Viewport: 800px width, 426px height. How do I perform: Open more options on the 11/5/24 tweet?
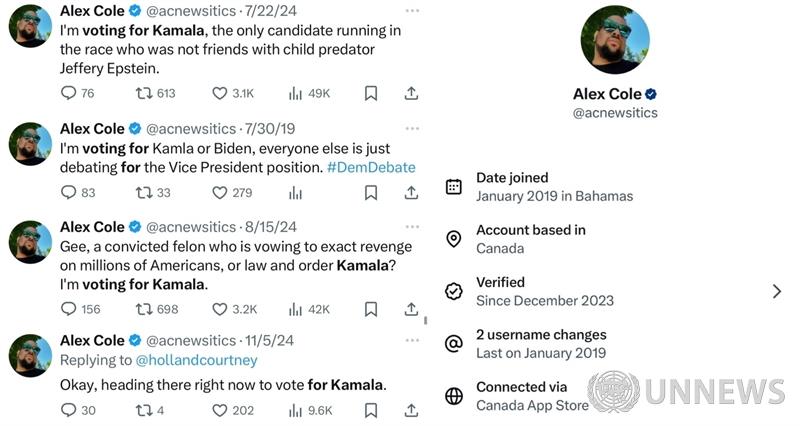[x=412, y=339]
